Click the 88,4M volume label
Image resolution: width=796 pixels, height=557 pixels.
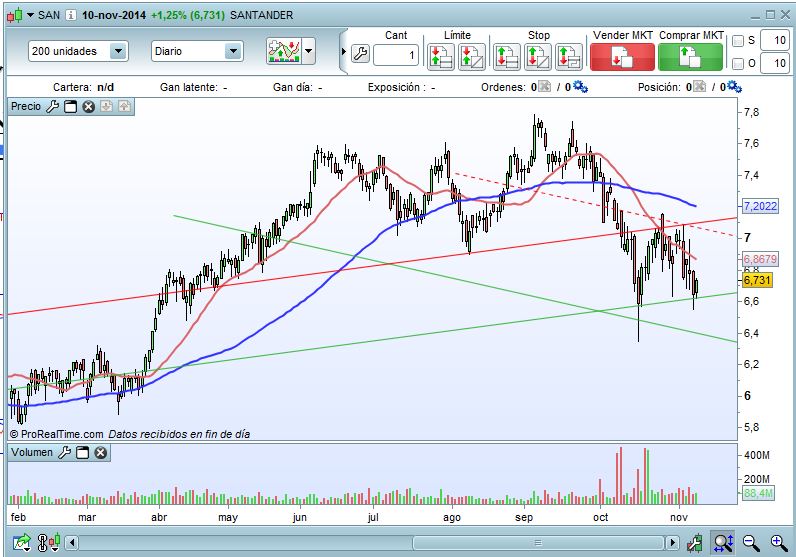point(758,493)
